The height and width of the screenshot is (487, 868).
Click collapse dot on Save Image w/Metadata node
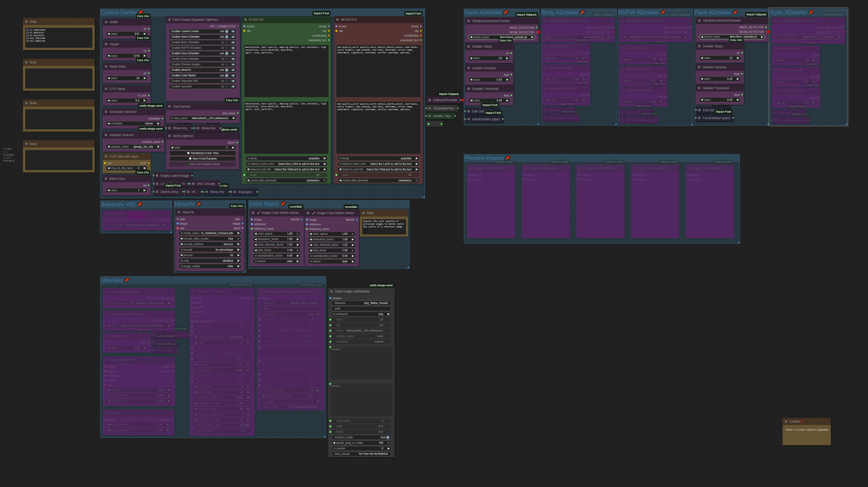point(331,292)
